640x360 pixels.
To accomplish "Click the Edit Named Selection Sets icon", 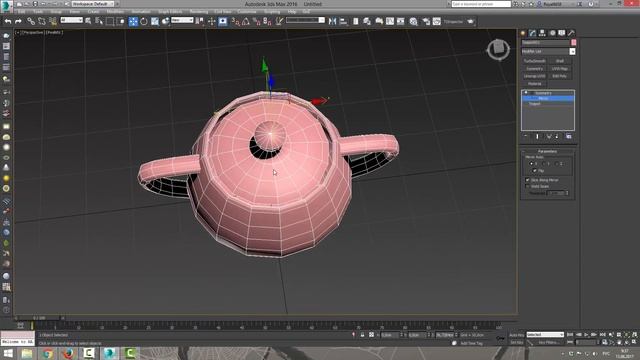I will click(x=279, y=21).
